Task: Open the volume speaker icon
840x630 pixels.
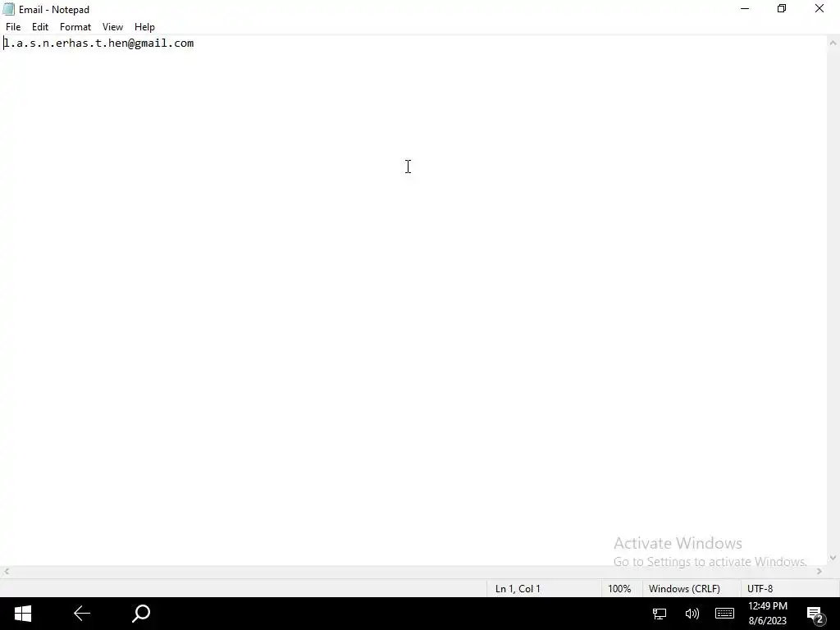Action: (x=692, y=614)
